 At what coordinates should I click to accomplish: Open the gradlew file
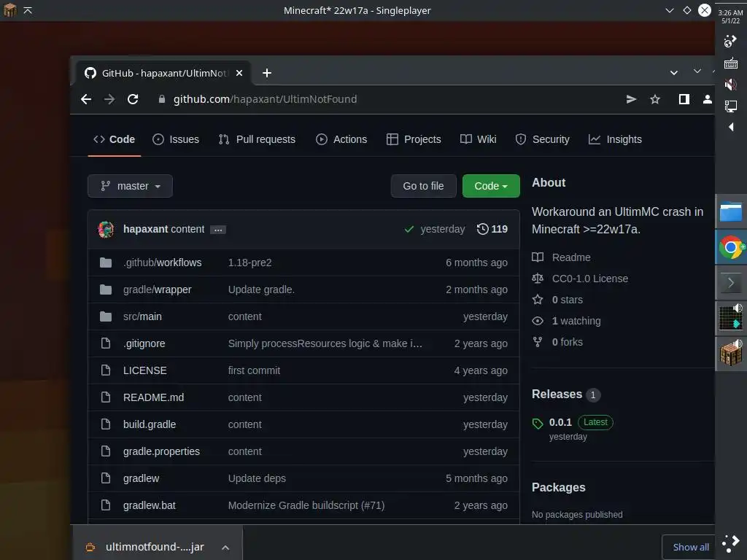[141, 478]
